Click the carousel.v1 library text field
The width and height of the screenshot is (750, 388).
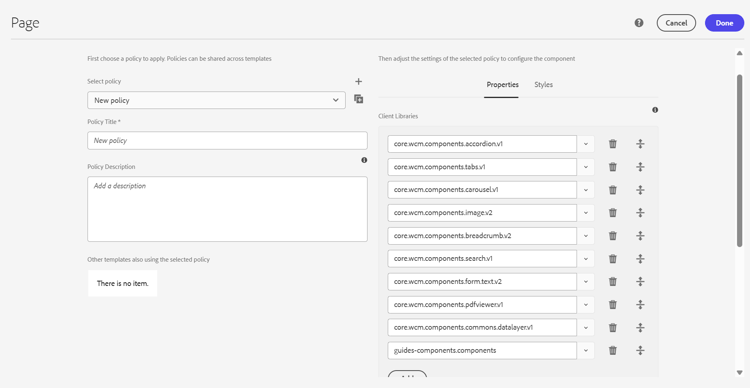point(482,189)
